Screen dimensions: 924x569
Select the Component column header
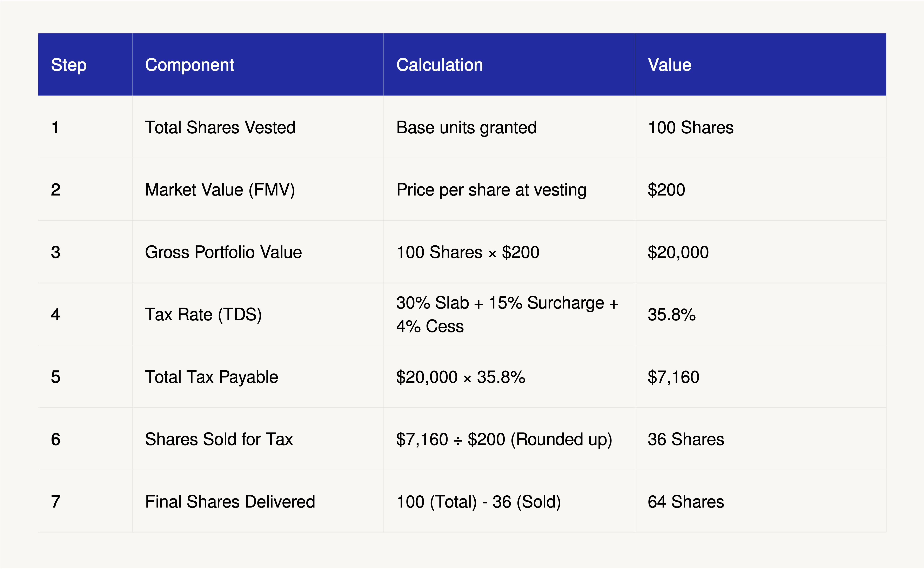tap(258, 64)
